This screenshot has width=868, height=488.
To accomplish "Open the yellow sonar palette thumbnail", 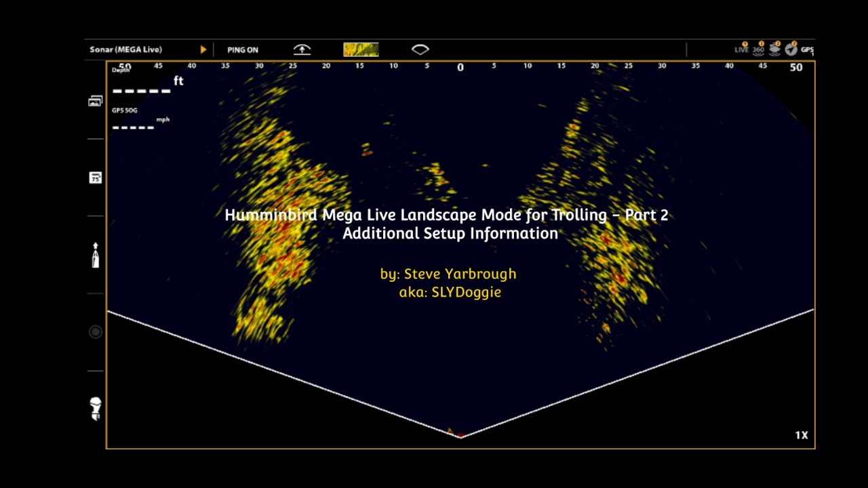I will [x=361, y=49].
